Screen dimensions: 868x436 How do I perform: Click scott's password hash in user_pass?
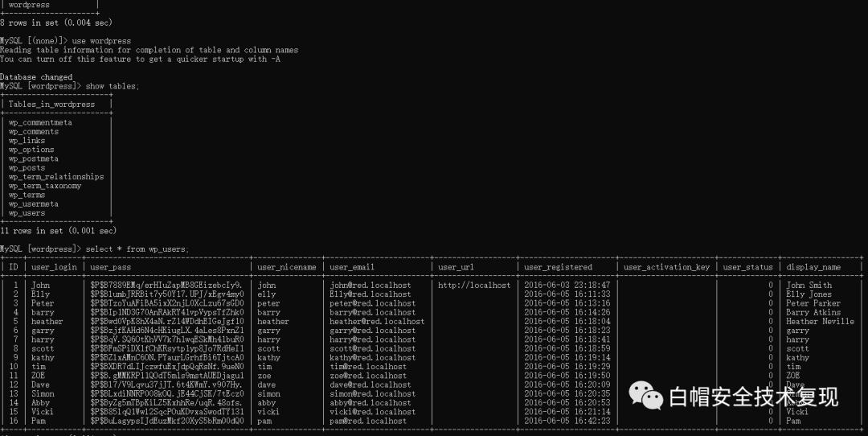[x=167, y=348]
